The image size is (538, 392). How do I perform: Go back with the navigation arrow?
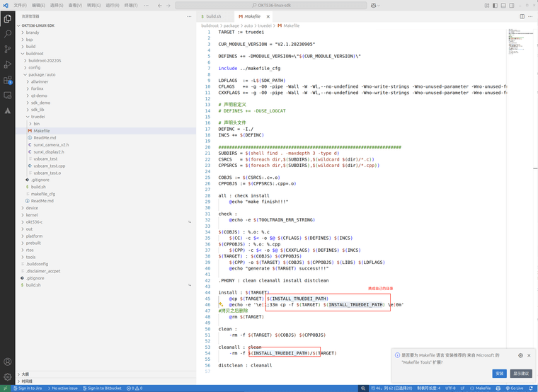[160, 6]
